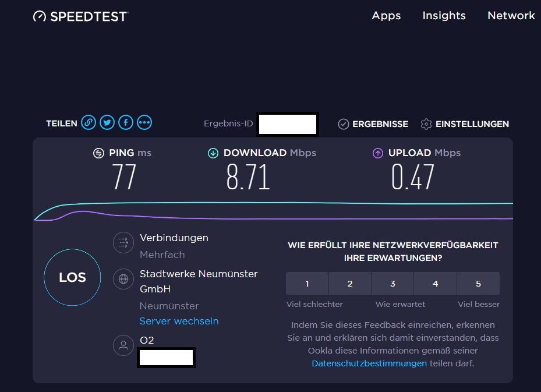Rate network availability 2
The image size is (541, 392).
[x=350, y=283]
